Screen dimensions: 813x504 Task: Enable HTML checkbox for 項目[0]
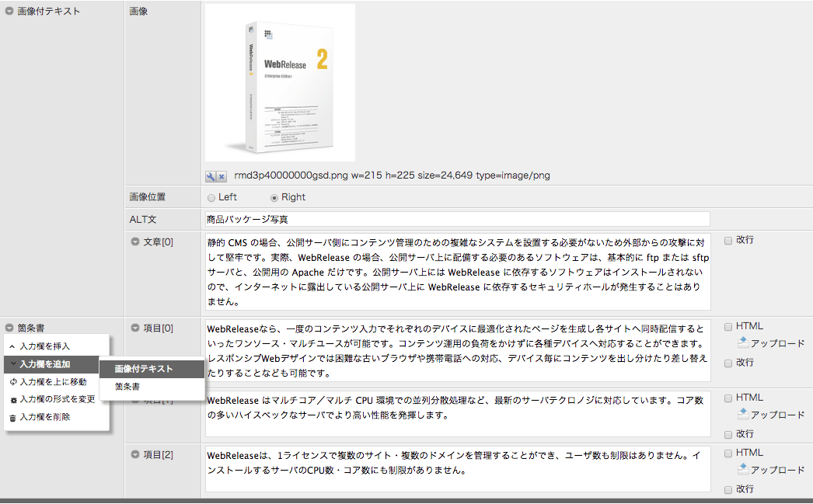click(x=728, y=327)
